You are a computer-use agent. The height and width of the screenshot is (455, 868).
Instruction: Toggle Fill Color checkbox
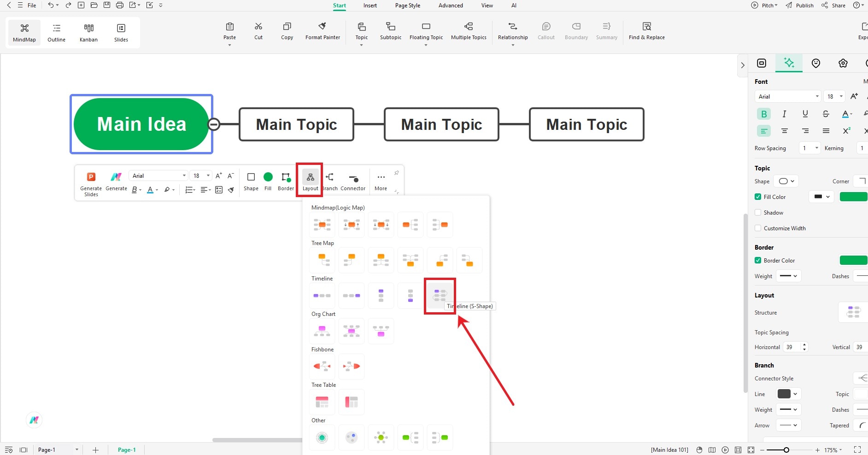[758, 197]
